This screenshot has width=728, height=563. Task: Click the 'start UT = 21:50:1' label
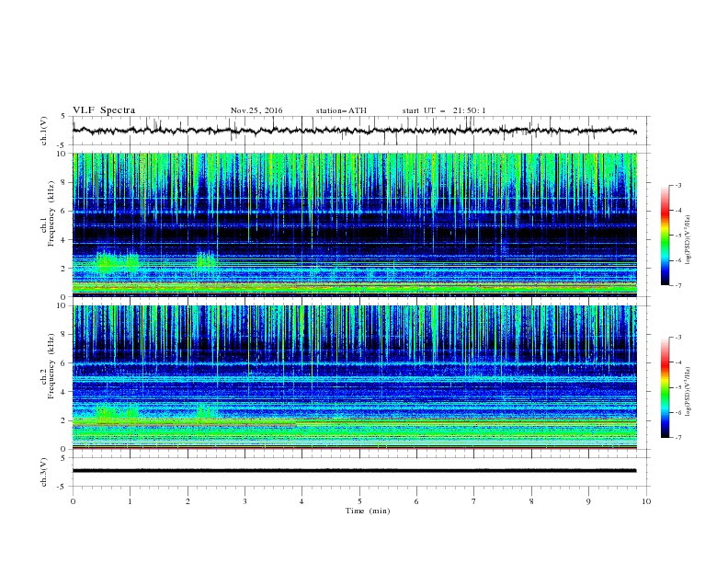444,110
